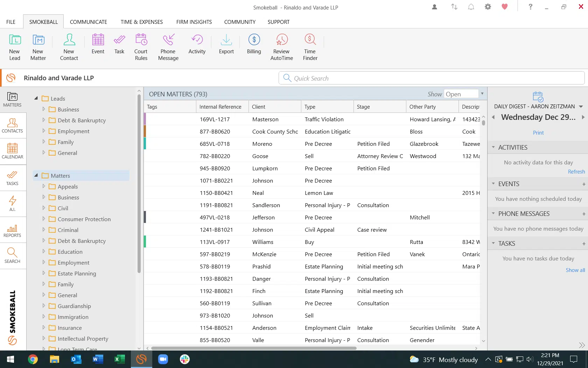Click in the Quick Search field

[385, 78]
